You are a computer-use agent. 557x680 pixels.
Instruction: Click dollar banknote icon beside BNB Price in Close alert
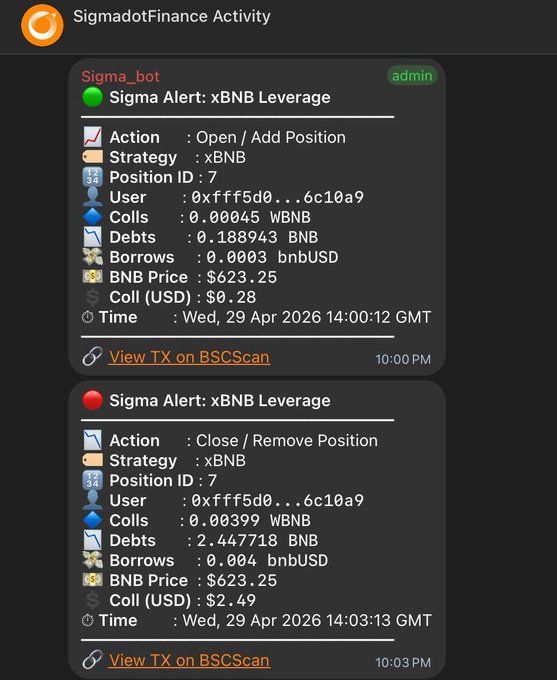tap(92, 579)
